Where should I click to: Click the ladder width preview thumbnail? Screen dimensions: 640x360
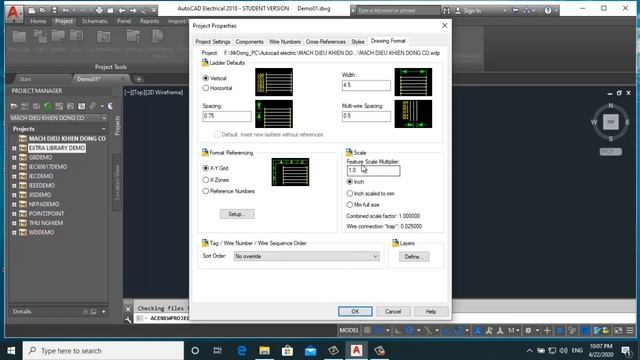tap(413, 82)
